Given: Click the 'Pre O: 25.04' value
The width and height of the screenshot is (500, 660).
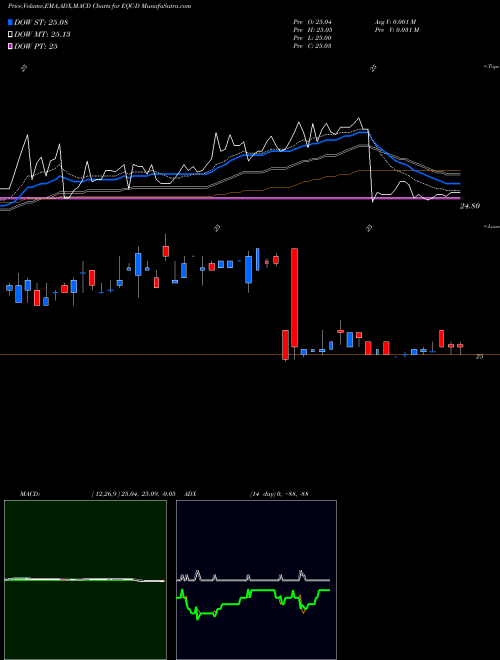Looking at the screenshot, I should point(312,22).
